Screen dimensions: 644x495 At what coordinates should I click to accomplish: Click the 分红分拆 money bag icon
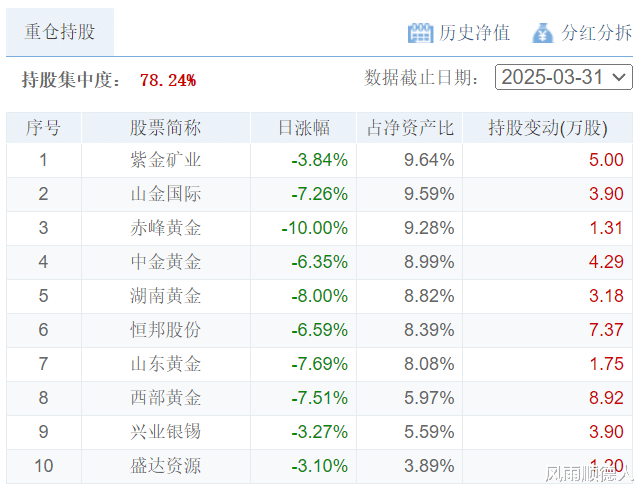tap(542, 33)
